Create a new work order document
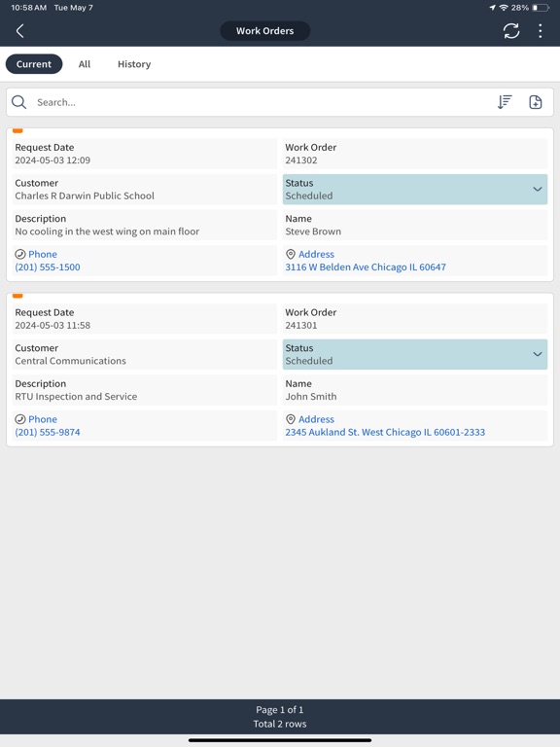The image size is (560, 747). pyautogui.click(x=536, y=102)
